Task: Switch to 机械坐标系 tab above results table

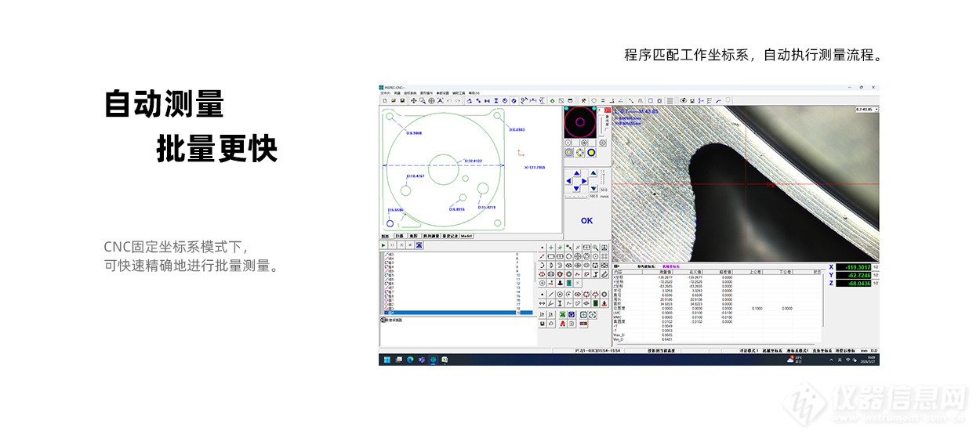Action: (x=671, y=266)
